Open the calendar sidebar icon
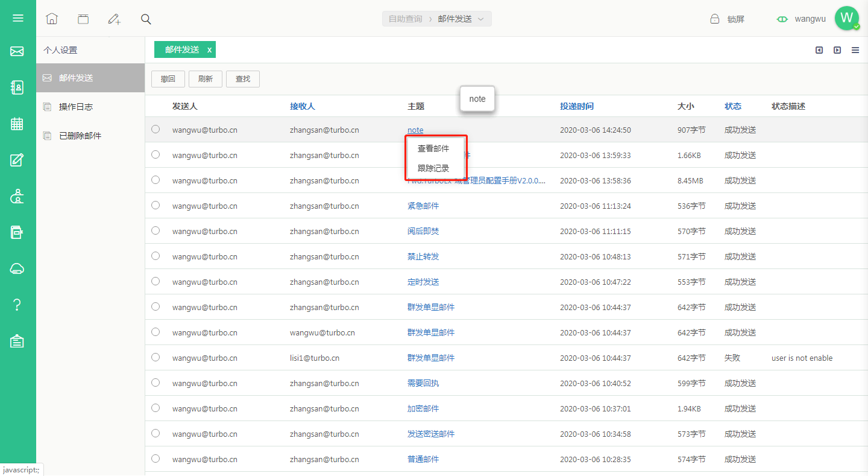This screenshot has height=476, width=868. coord(17,124)
